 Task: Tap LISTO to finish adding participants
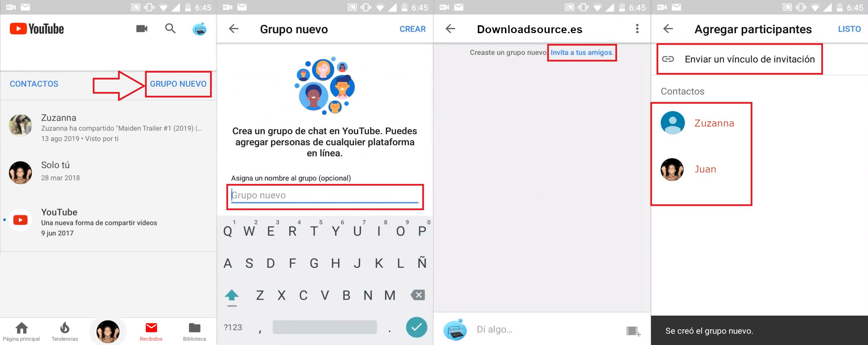[x=849, y=29]
